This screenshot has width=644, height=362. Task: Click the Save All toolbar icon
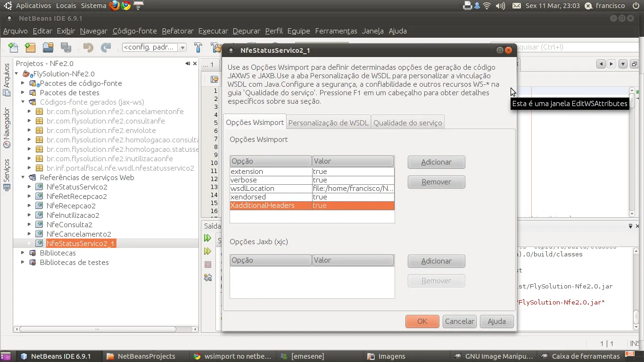(66, 47)
